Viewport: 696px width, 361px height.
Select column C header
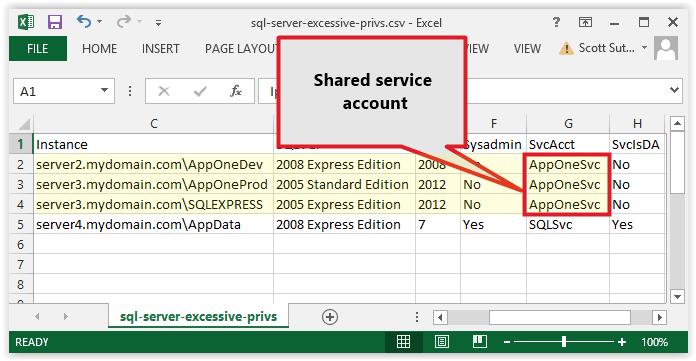pos(154,124)
